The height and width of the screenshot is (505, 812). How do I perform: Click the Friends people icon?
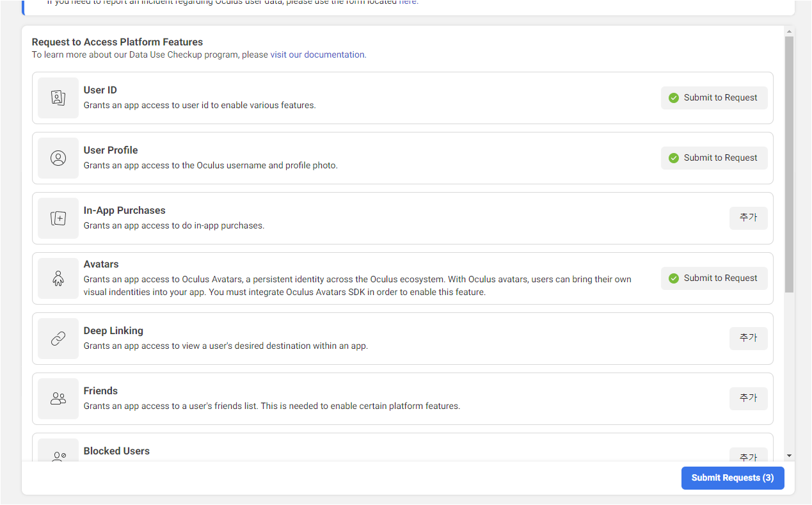click(58, 399)
